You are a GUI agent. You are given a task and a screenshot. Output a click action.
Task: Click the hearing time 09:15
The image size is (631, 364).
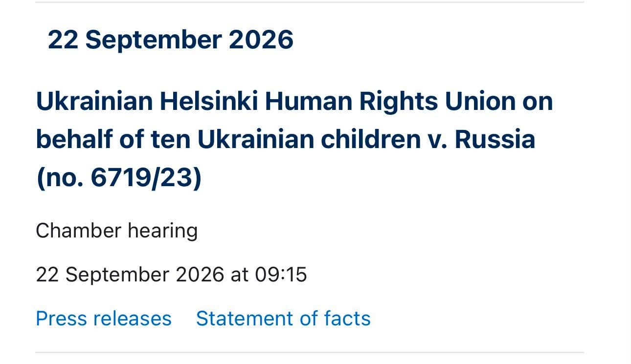[x=281, y=275]
